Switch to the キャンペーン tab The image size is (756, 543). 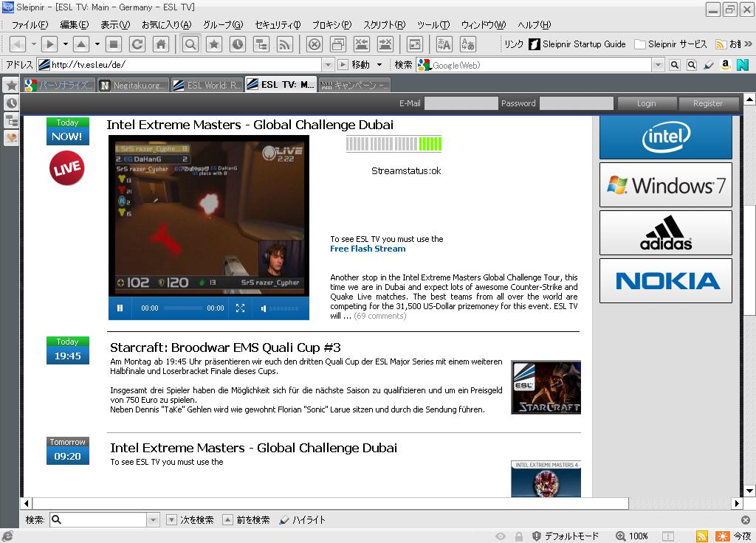coord(354,86)
